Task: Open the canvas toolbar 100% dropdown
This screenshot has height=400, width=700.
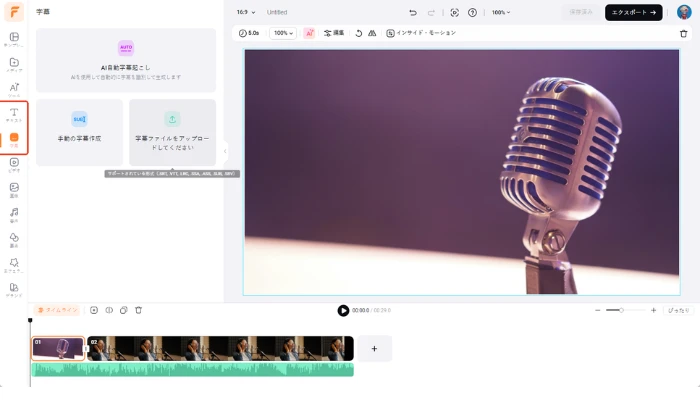Action: (x=283, y=33)
